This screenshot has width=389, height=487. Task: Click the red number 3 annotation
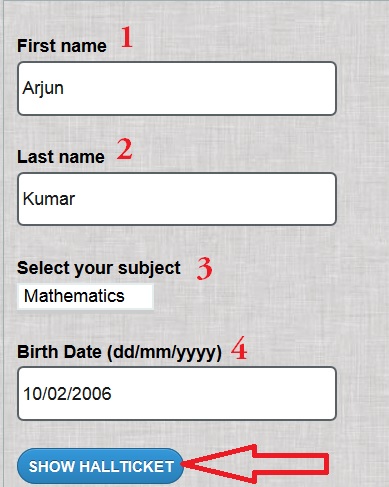[x=204, y=268]
